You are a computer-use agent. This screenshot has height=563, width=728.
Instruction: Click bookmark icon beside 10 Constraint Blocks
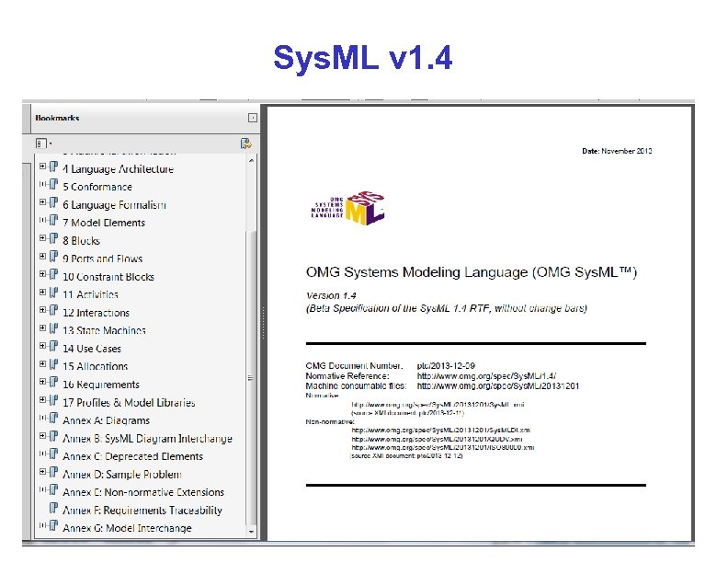tap(54, 274)
